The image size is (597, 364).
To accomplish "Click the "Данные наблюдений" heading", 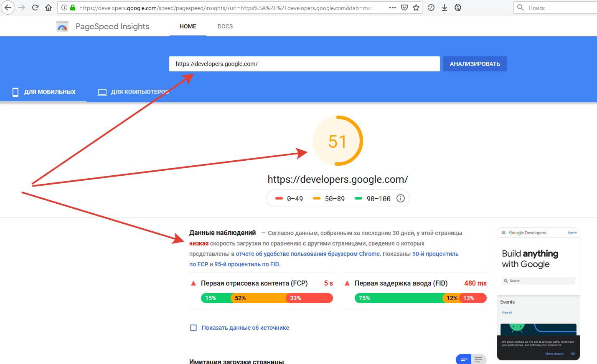I will 223,233.
